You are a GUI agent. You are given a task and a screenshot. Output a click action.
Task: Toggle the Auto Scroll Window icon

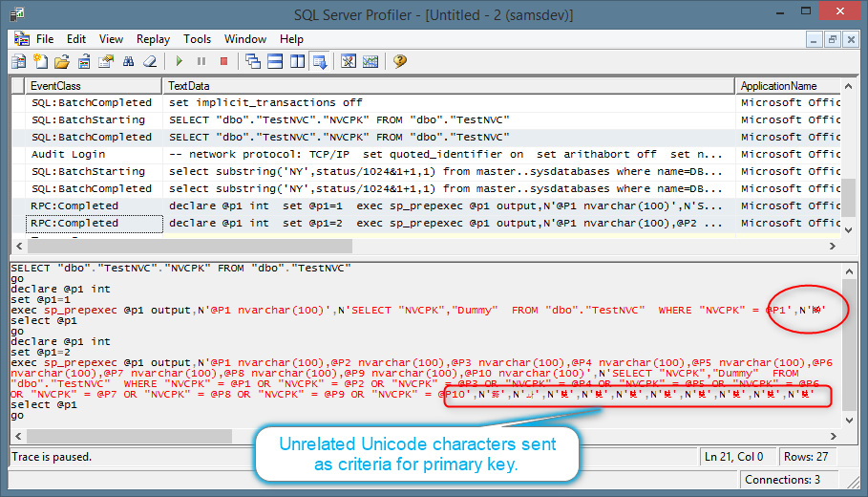click(320, 61)
